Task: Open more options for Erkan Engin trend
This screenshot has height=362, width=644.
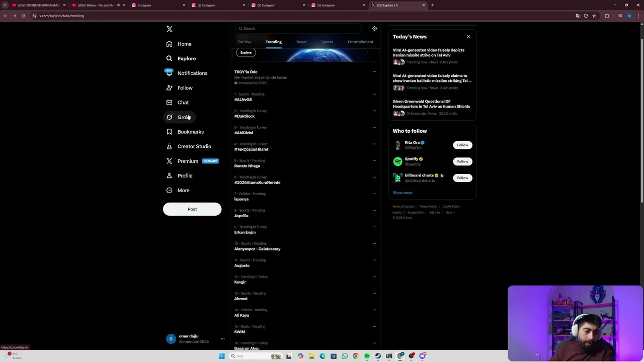Action: pos(374,227)
